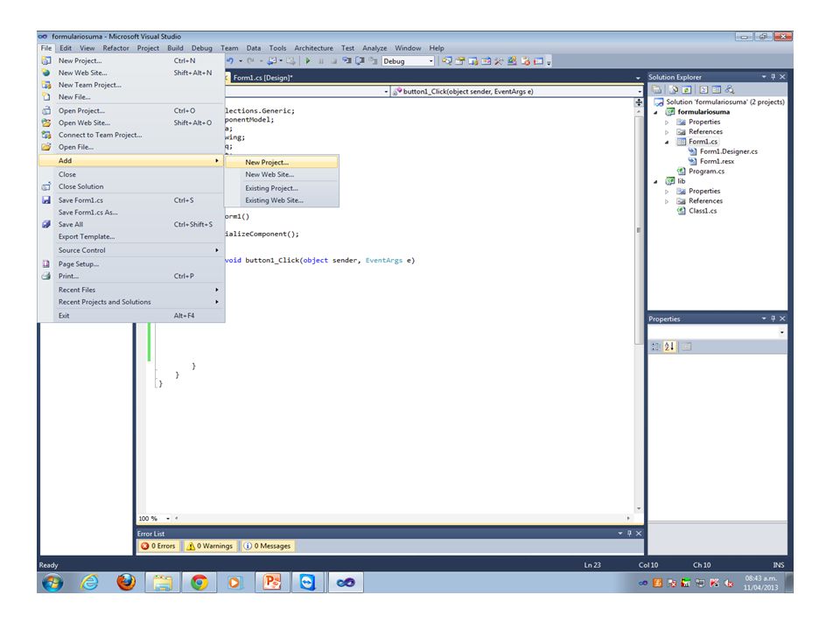
Task: Click the Start Debugging green play icon
Action: pos(308,61)
